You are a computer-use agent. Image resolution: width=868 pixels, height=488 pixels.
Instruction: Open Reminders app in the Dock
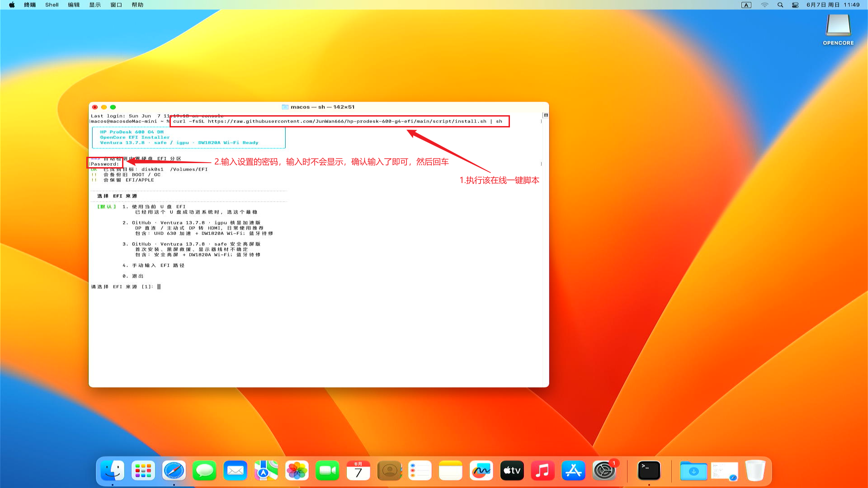tap(420, 471)
